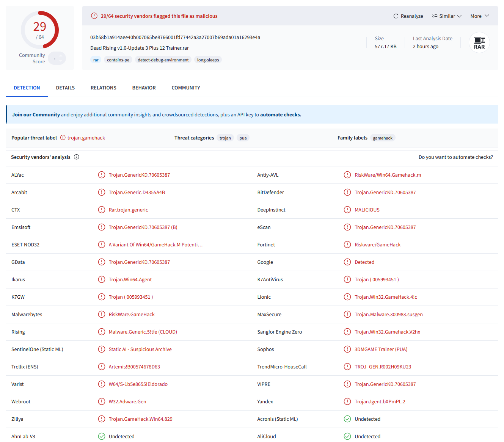Click the pua threat category chip
The image size is (504, 442).
pos(243,138)
